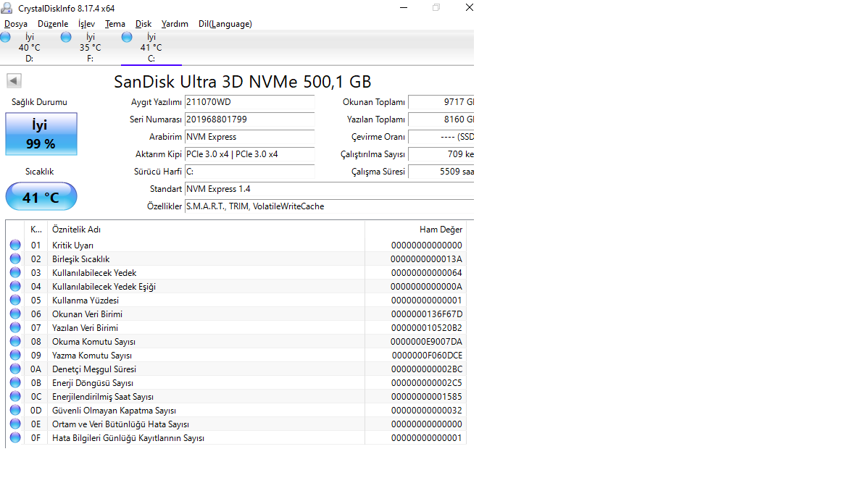Viewport: 866px width, 504px height.
Task: Select disk F: health status orb
Action: [66, 37]
